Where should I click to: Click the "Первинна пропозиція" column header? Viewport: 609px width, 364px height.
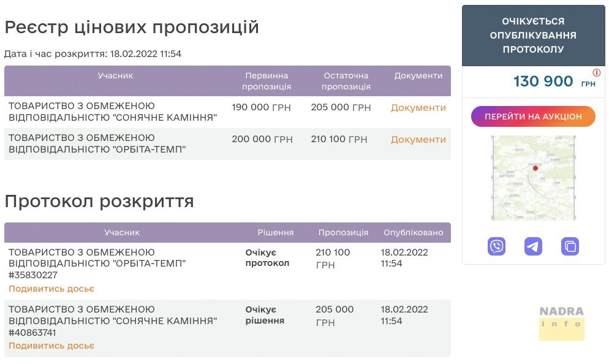pyautogui.click(x=267, y=81)
